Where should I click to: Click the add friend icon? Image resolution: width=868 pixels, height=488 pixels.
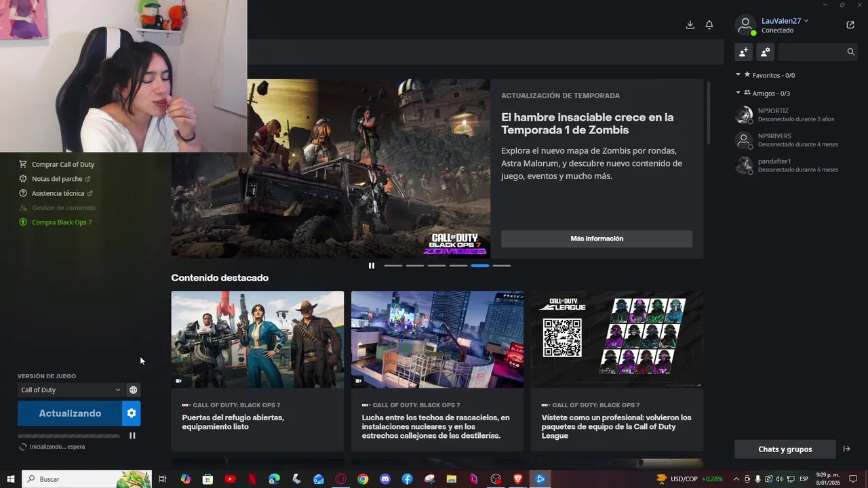744,52
